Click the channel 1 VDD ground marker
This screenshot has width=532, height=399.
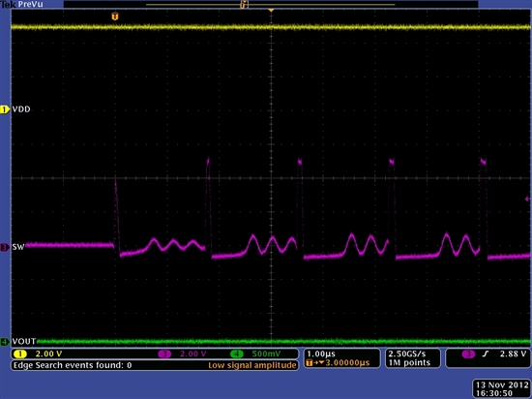5,109
